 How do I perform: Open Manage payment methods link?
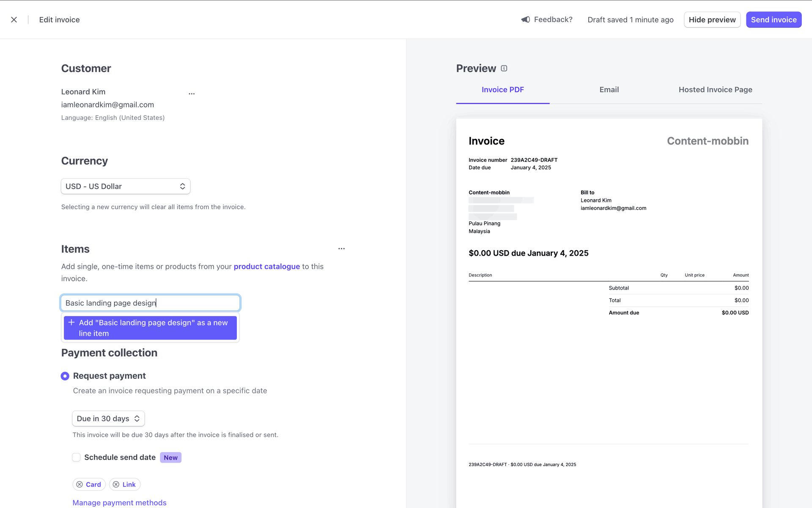pyautogui.click(x=119, y=502)
